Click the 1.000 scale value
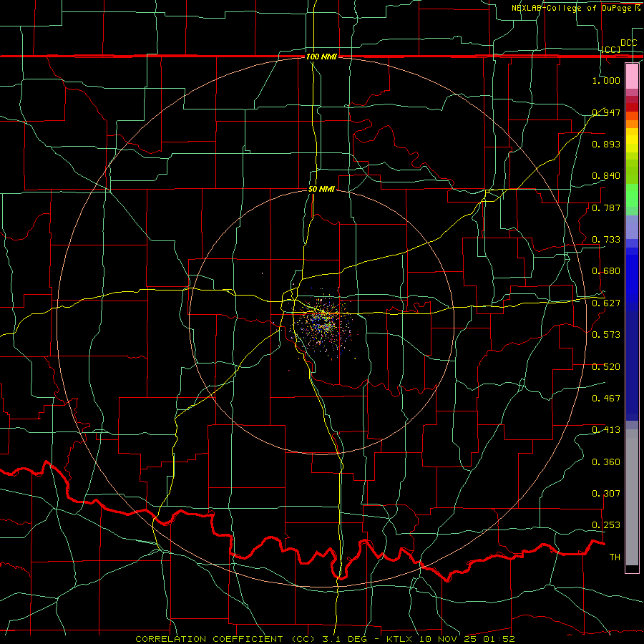The height and width of the screenshot is (644, 644). click(606, 80)
